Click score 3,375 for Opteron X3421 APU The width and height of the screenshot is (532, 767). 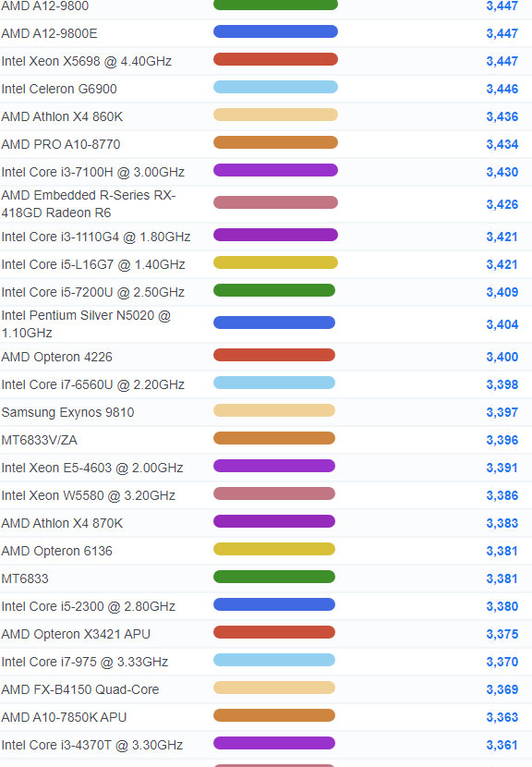click(x=502, y=635)
